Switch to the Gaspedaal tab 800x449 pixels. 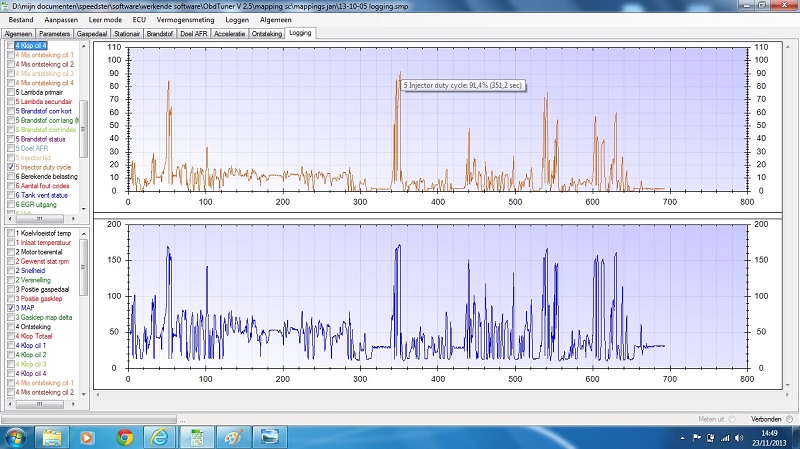coord(92,34)
